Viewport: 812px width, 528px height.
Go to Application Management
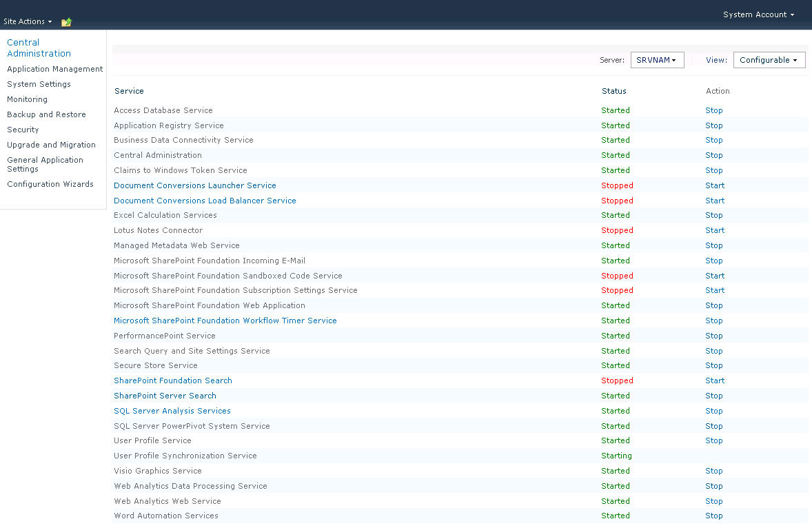tap(55, 69)
